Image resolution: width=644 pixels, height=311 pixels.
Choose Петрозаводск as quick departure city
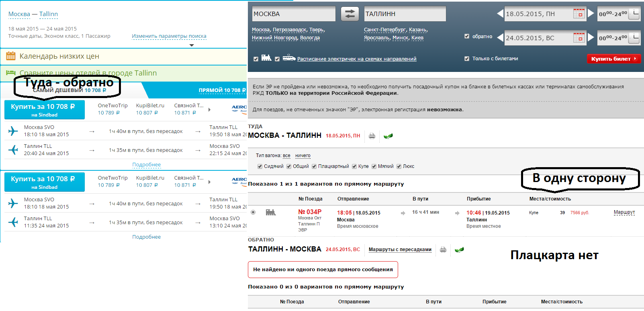(289, 30)
